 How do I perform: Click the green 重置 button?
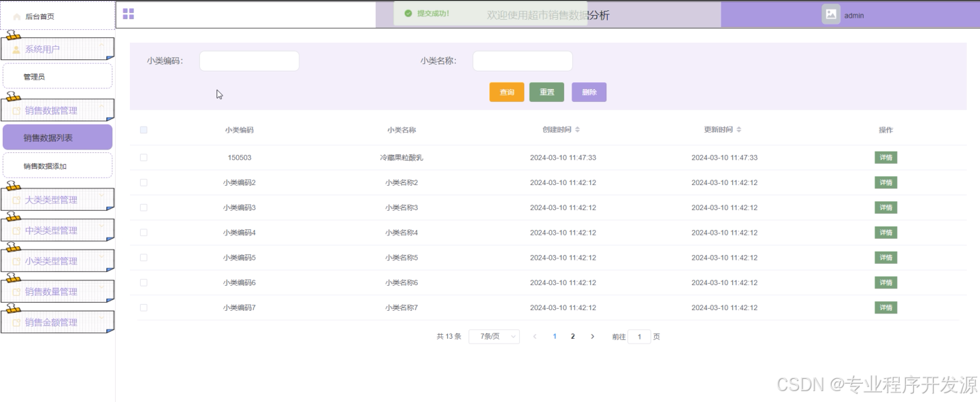click(x=546, y=93)
